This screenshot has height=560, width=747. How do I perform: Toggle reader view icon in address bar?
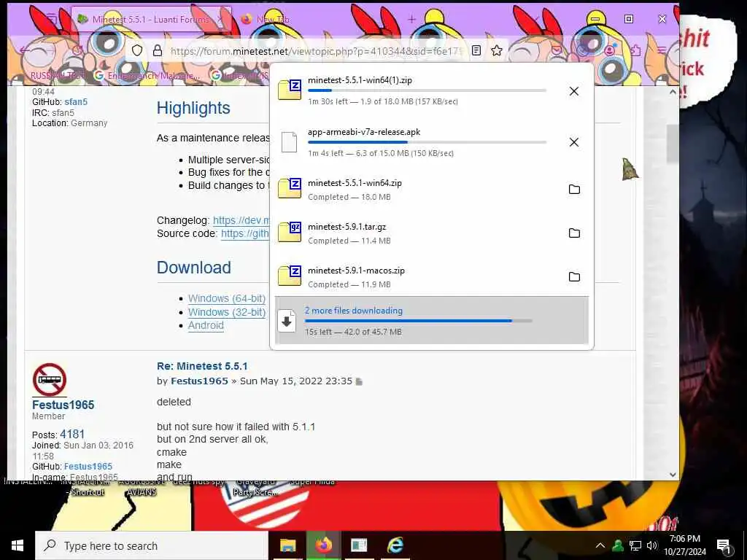(x=476, y=50)
